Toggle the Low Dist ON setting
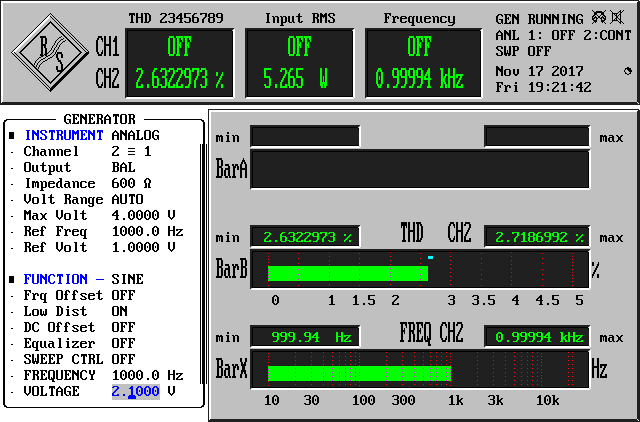 [x=122, y=311]
